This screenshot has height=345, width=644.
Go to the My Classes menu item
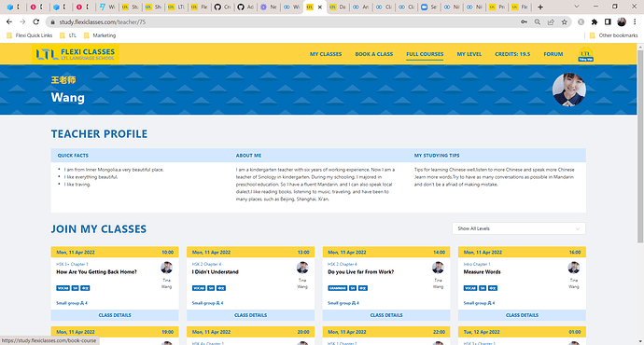326,54
